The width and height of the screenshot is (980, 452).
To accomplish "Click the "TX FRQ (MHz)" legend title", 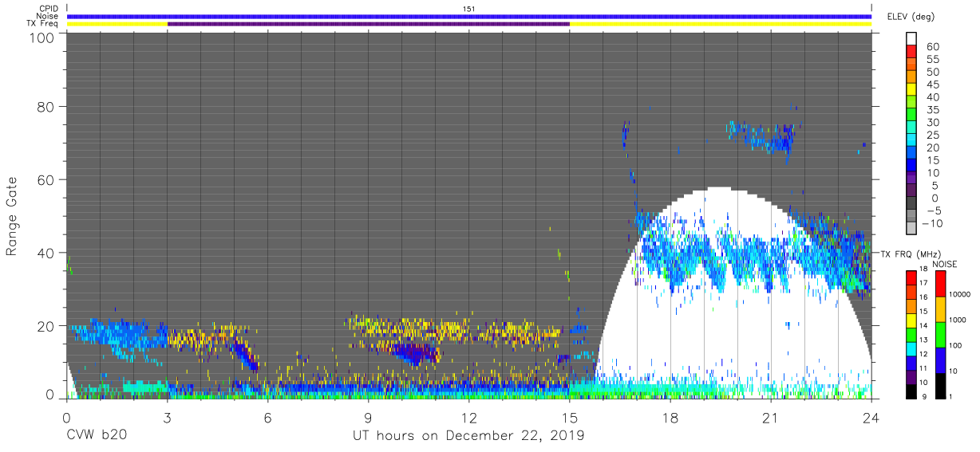I will [x=911, y=254].
